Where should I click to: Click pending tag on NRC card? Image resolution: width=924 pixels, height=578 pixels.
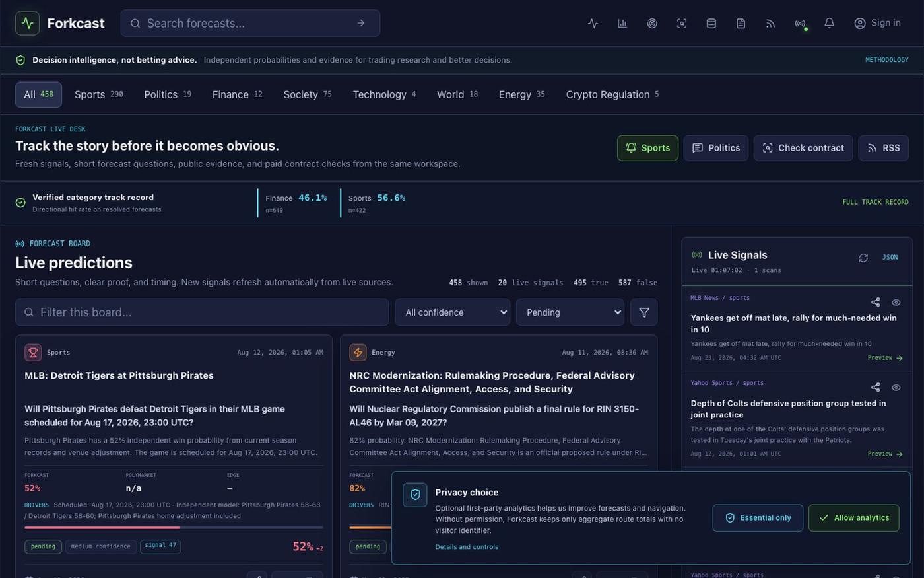click(368, 546)
